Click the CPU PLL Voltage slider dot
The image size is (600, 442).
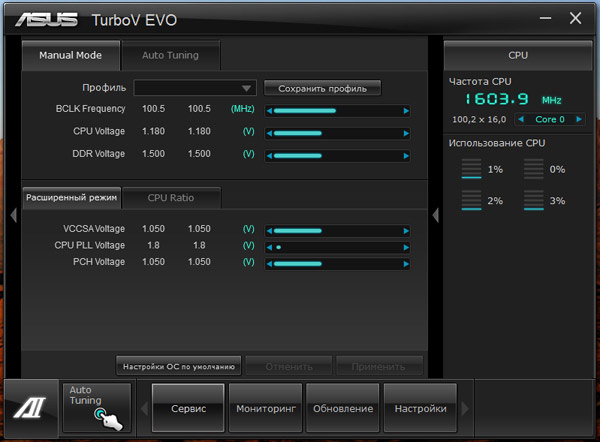pyautogui.click(x=279, y=248)
